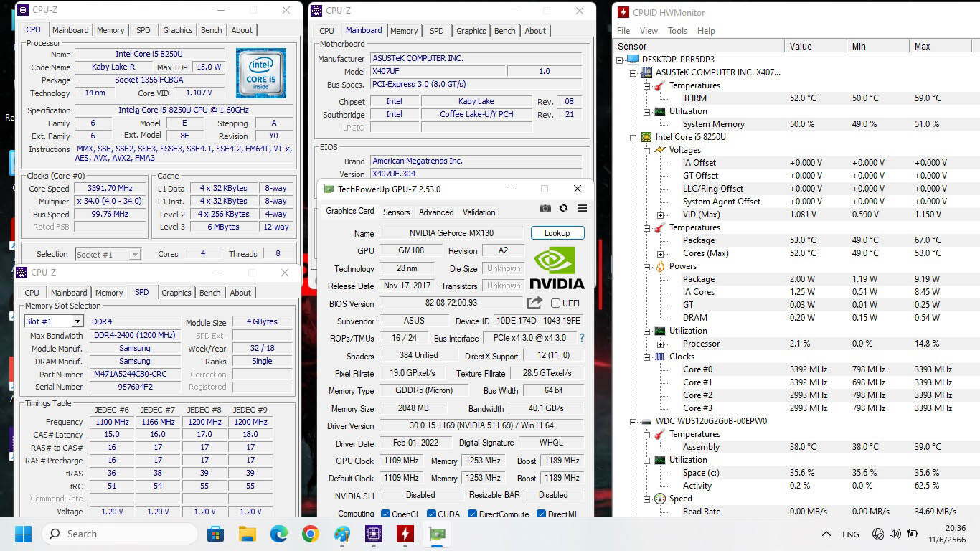Toggle the UEFI checkbox in GPU-Z
The height and width of the screenshot is (551, 980).
(555, 303)
